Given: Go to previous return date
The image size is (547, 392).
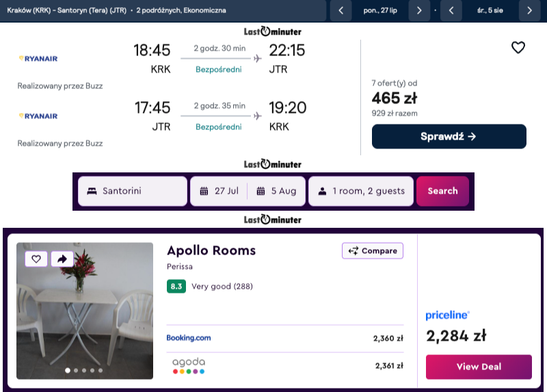Looking at the screenshot, I should [451, 10].
